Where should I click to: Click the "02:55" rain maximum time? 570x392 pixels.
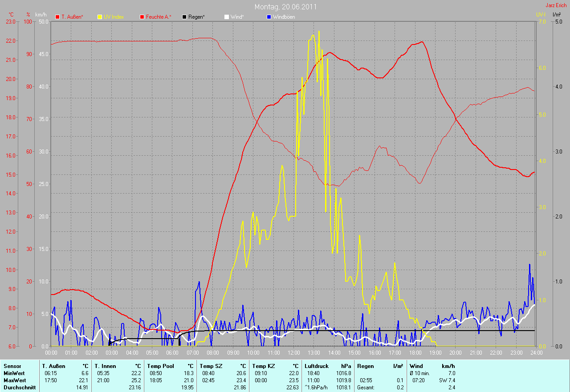pyautogui.click(x=366, y=380)
